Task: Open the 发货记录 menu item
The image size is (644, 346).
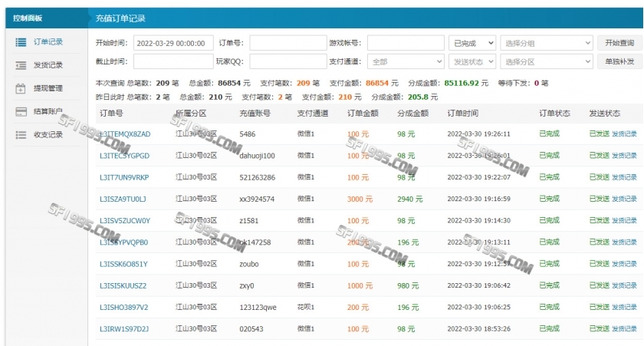Action: tap(48, 65)
